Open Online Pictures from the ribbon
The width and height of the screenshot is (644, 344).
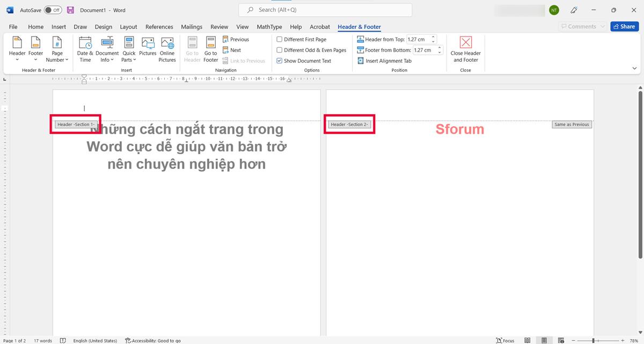click(167, 43)
